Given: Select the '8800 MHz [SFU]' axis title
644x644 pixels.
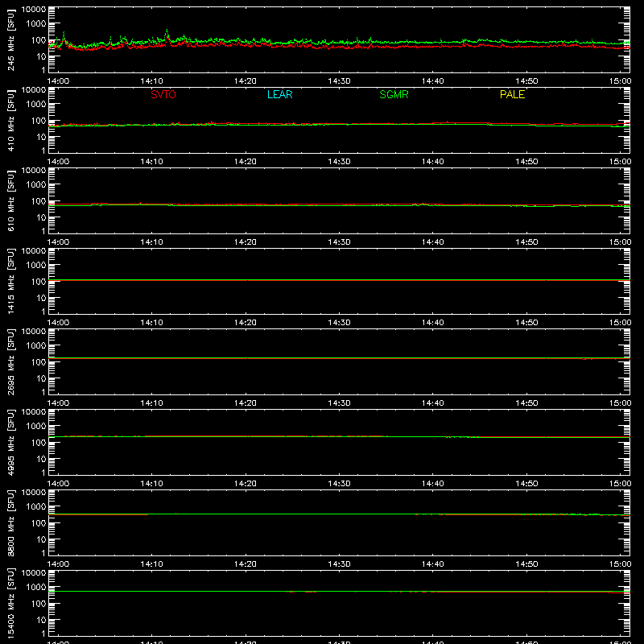Looking at the screenshot, I should tap(10, 522).
